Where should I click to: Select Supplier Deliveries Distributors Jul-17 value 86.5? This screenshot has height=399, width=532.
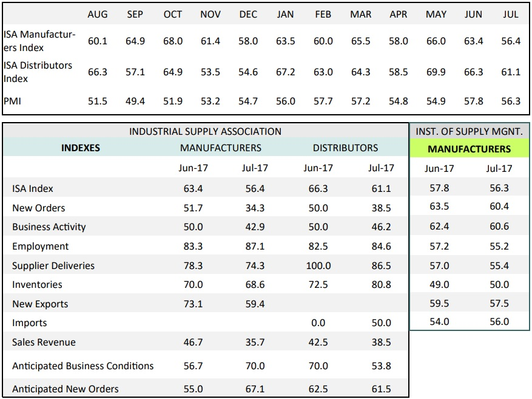tap(381, 265)
